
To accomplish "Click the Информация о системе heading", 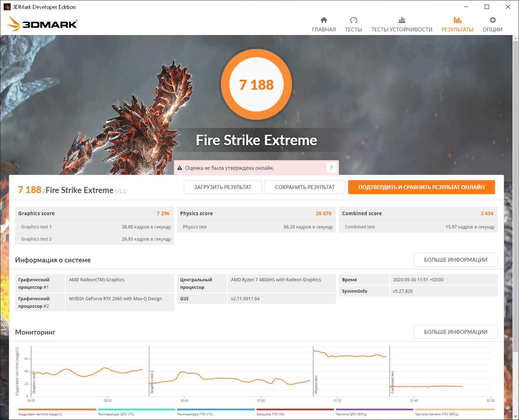I will click(x=53, y=260).
